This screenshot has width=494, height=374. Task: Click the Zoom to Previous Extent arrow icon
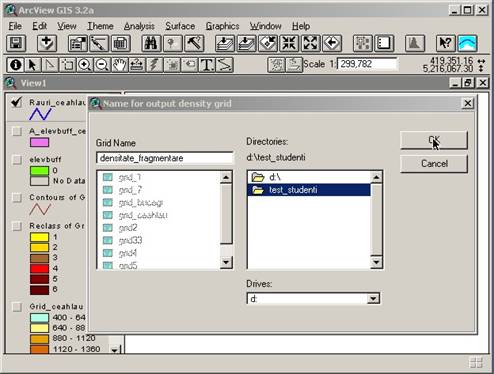tap(332, 43)
